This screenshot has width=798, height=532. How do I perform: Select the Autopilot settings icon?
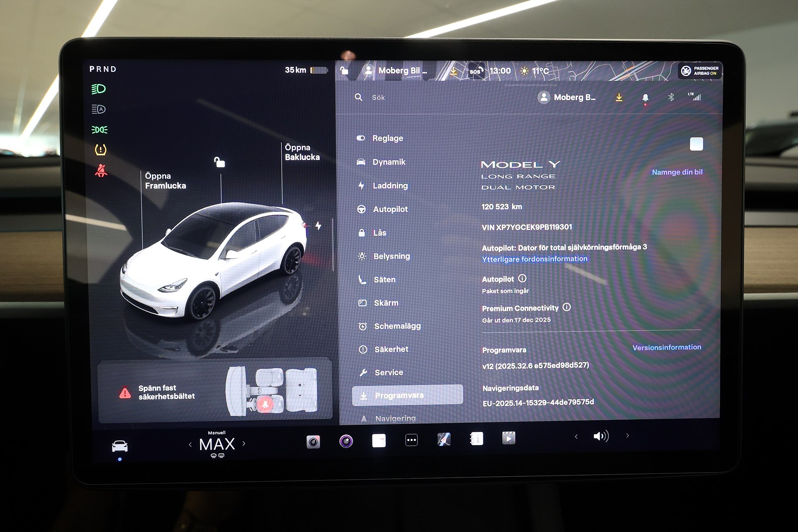coord(362,209)
